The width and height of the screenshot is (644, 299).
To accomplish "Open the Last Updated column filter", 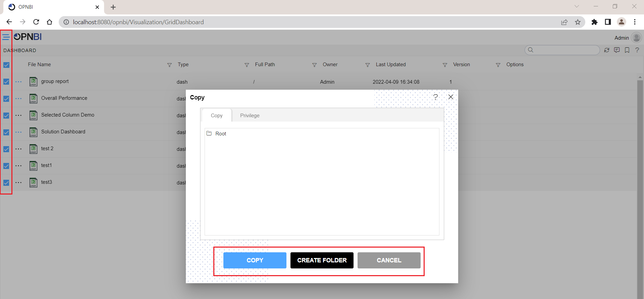I will pyautogui.click(x=445, y=65).
